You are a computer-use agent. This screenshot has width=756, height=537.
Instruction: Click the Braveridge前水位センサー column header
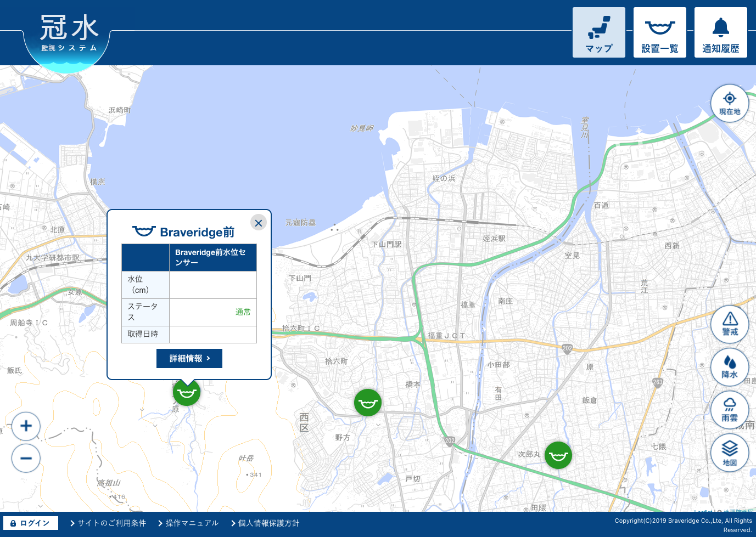[212, 257]
